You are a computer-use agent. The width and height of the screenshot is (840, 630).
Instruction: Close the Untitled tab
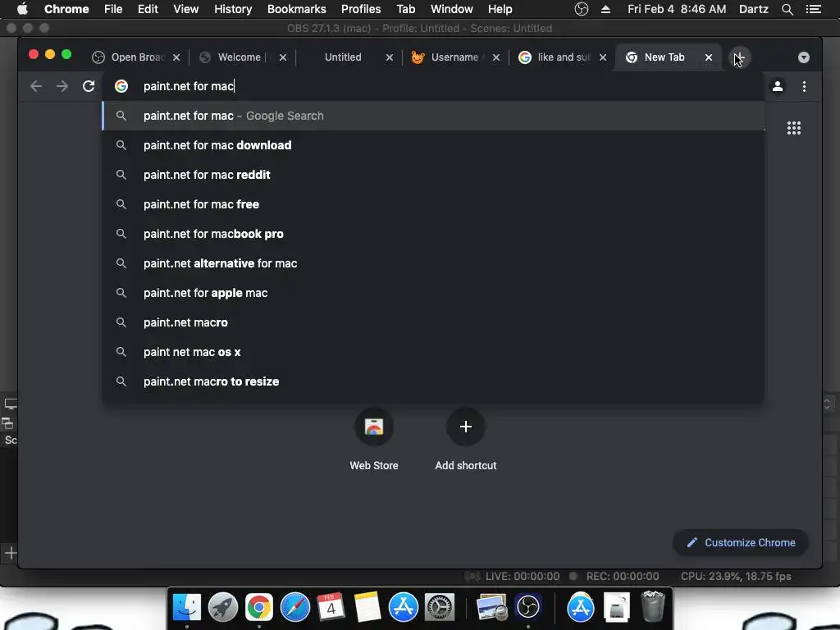[390, 57]
